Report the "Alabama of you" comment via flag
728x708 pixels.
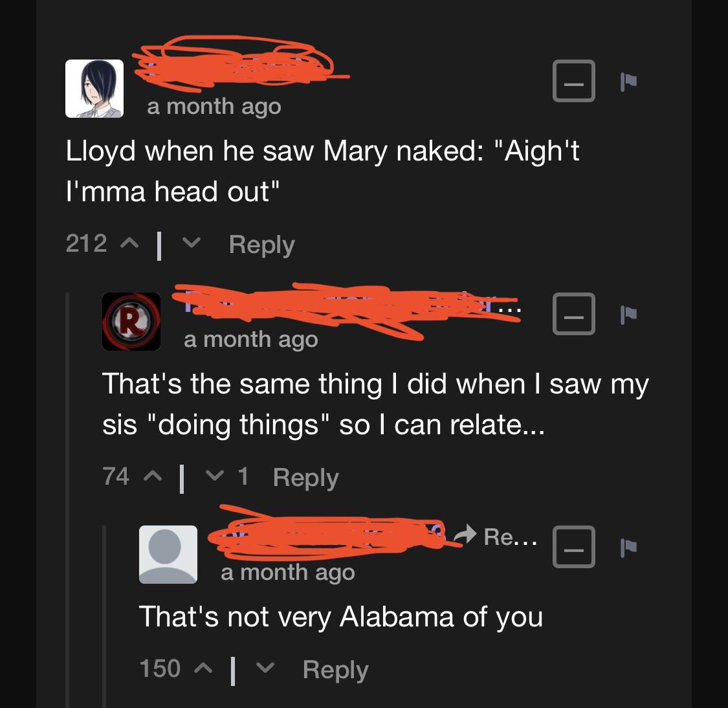click(628, 547)
